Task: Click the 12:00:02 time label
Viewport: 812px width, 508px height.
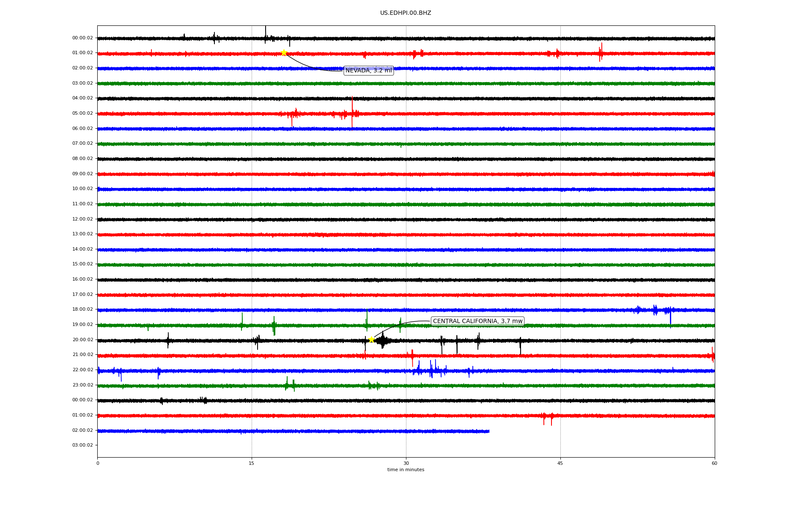Action: pyautogui.click(x=82, y=219)
